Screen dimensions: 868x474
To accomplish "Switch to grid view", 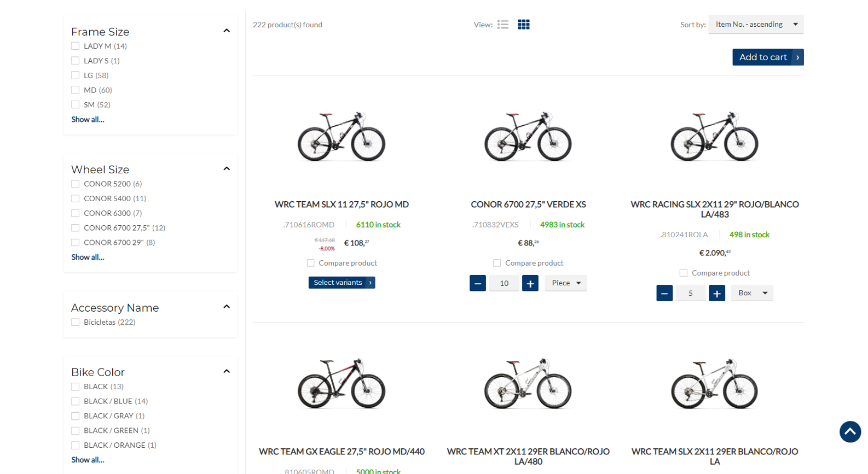I will coord(524,25).
